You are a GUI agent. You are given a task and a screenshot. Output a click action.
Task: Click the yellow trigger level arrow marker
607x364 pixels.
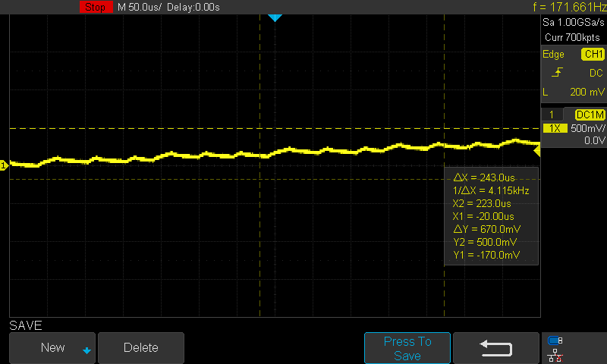(537, 149)
